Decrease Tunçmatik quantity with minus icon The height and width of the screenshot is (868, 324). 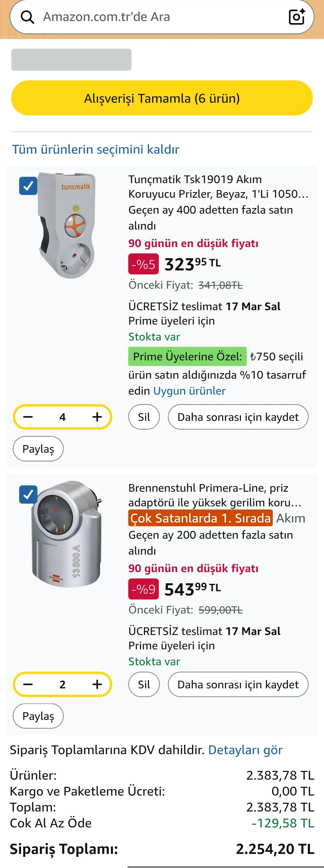click(28, 417)
